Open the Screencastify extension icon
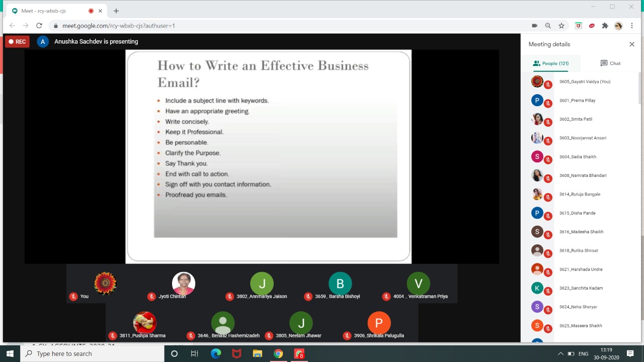The width and height of the screenshot is (644, 362). (x=578, y=26)
